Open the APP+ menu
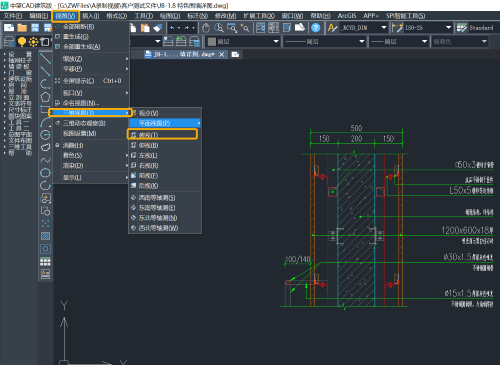Screen dimensions: 500x365 pyautogui.click(x=371, y=16)
